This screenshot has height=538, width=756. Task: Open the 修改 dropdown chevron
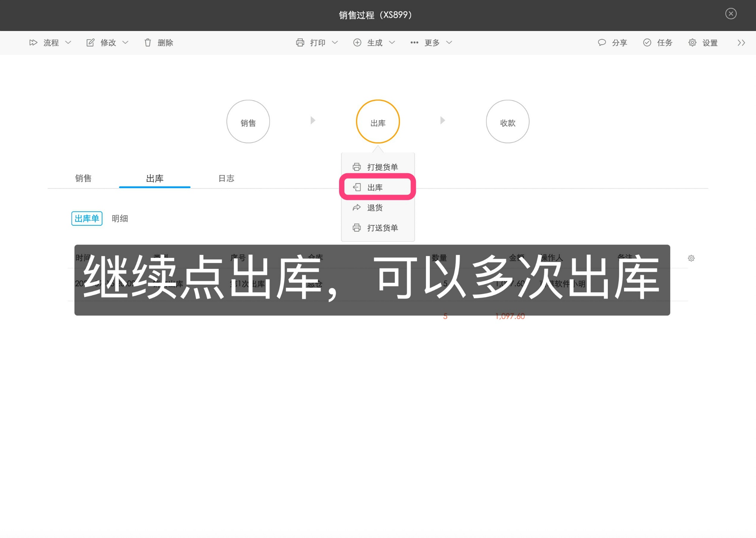pyautogui.click(x=125, y=43)
